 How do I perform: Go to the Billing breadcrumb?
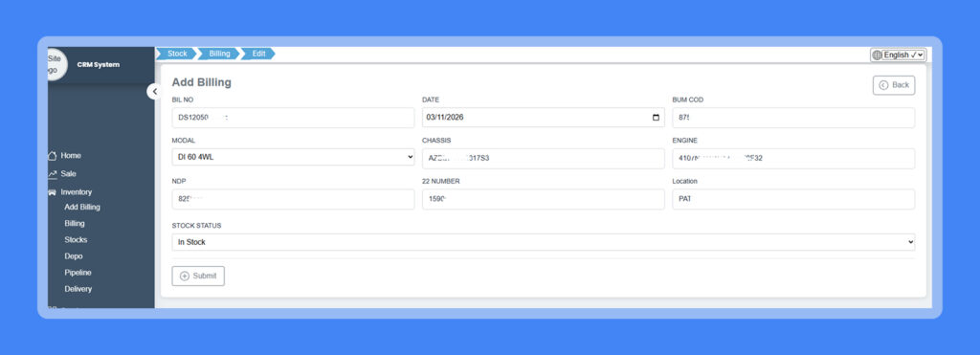coord(219,54)
